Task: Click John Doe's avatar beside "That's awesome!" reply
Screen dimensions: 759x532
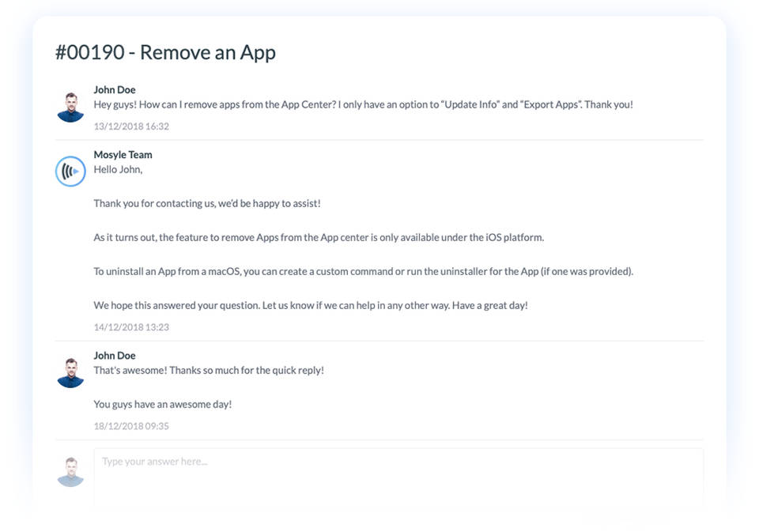Action: click(70, 372)
